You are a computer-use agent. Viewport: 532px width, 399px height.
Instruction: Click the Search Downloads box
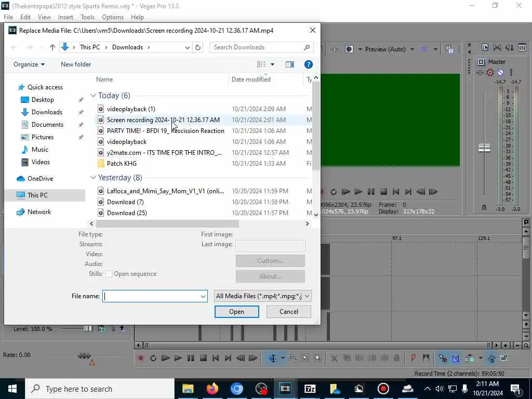pos(261,47)
